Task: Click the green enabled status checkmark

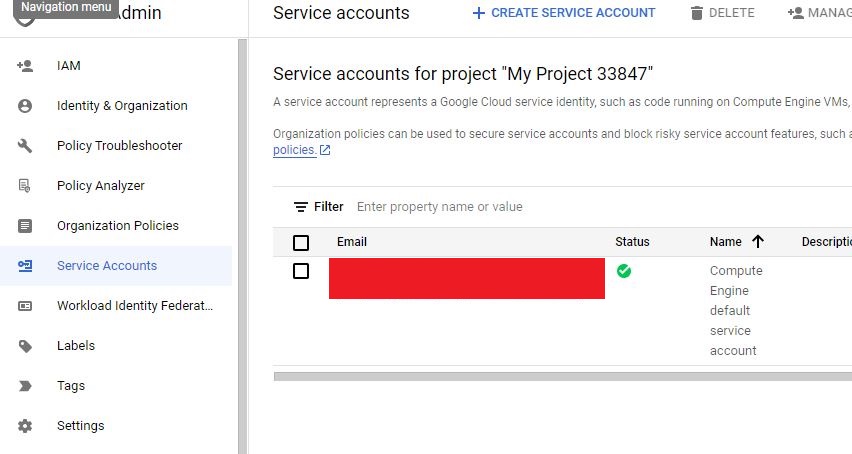Action: pyautogui.click(x=624, y=271)
